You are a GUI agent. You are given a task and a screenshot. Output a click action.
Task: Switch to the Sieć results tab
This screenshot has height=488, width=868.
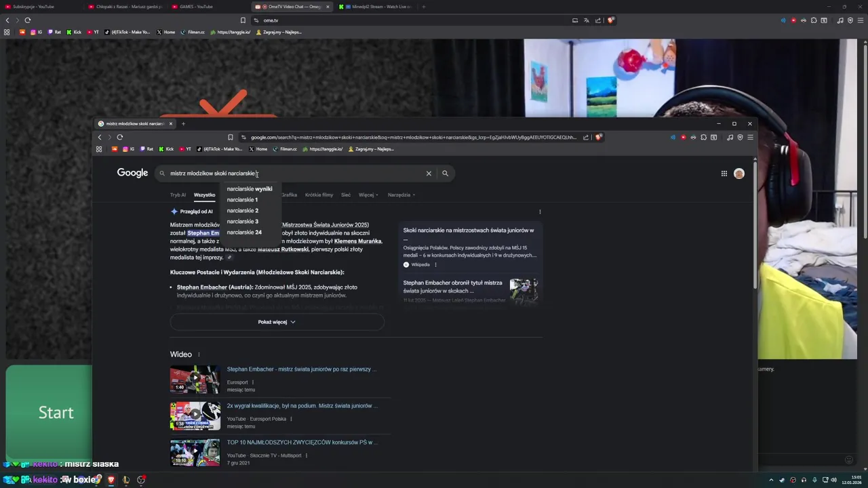pyautogui.click(x=346, y=195)
